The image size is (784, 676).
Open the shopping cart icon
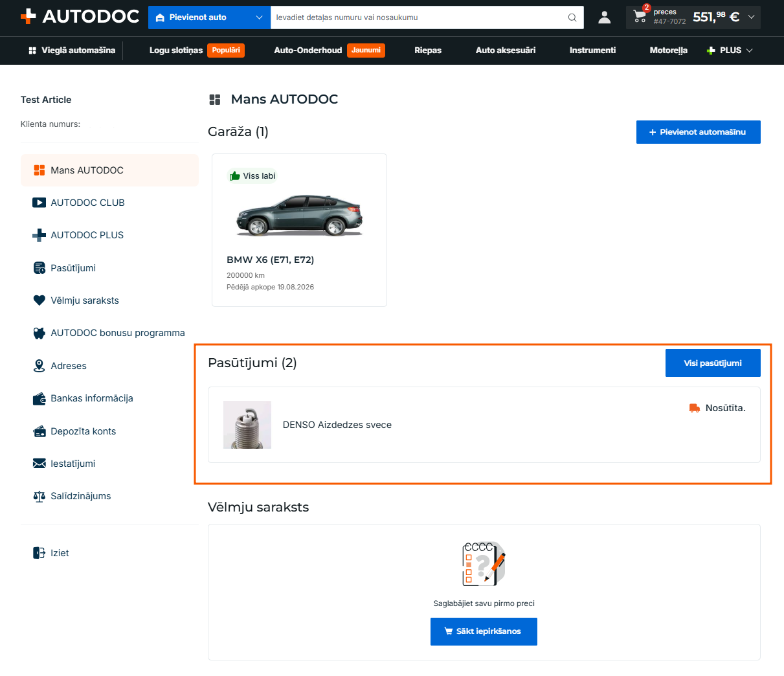(640, 16)
